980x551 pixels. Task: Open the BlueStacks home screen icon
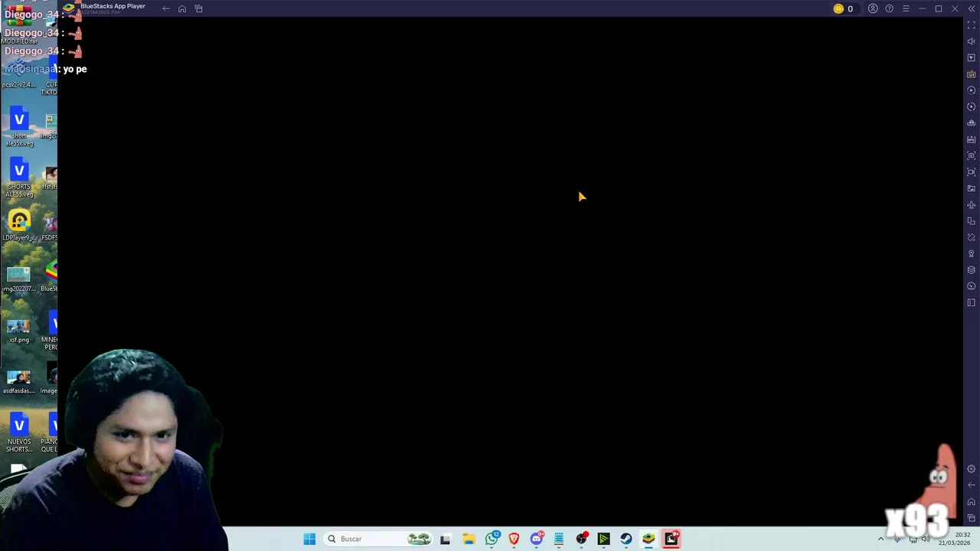[x=182, y=8]
